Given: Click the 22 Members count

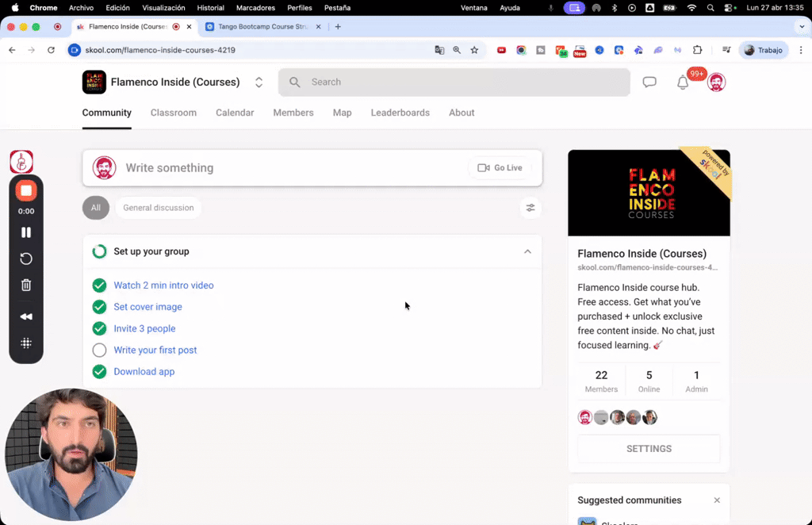Looking at the screenshot, I should coord(601,381).
